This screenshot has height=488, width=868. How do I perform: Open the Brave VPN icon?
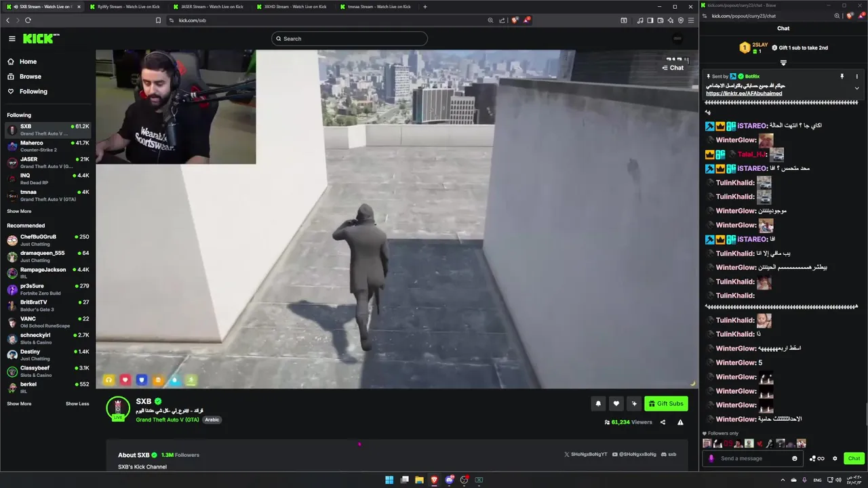pyautogui.click(x=681, y=20)
